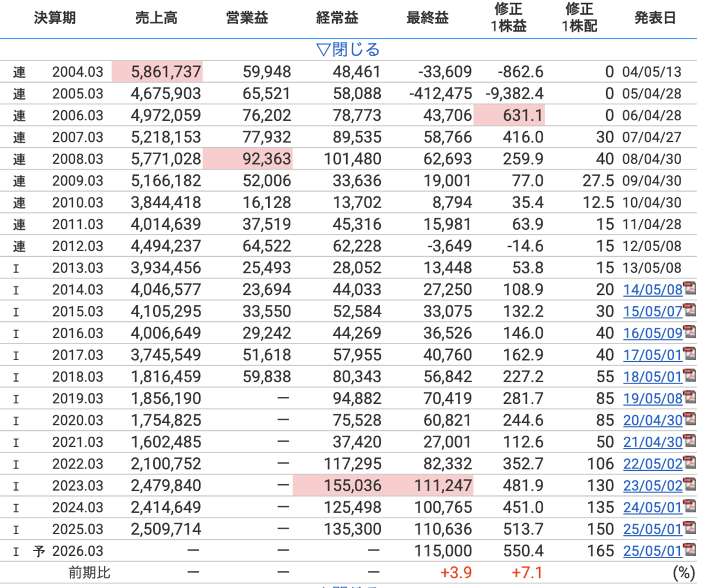Click the 2026.03 forecast period cell
This screenshot has width=704, height=588.
click(x=77, y=551)
